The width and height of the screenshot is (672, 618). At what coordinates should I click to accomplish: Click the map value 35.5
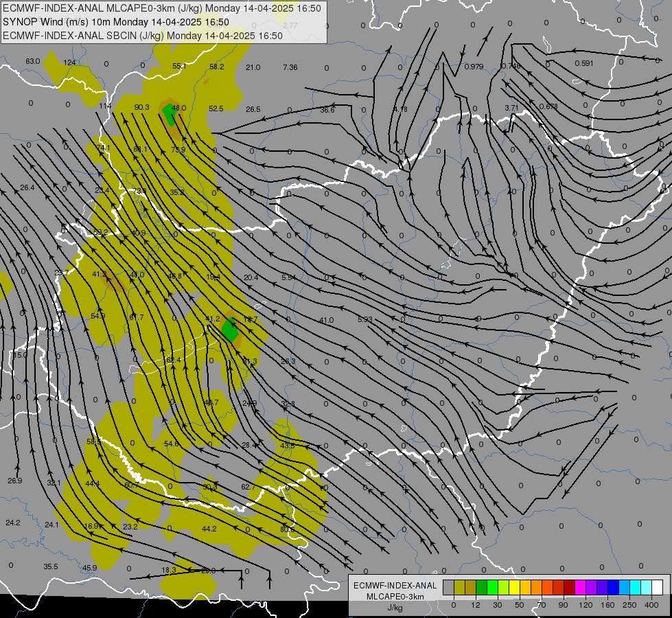coord(51,566)
